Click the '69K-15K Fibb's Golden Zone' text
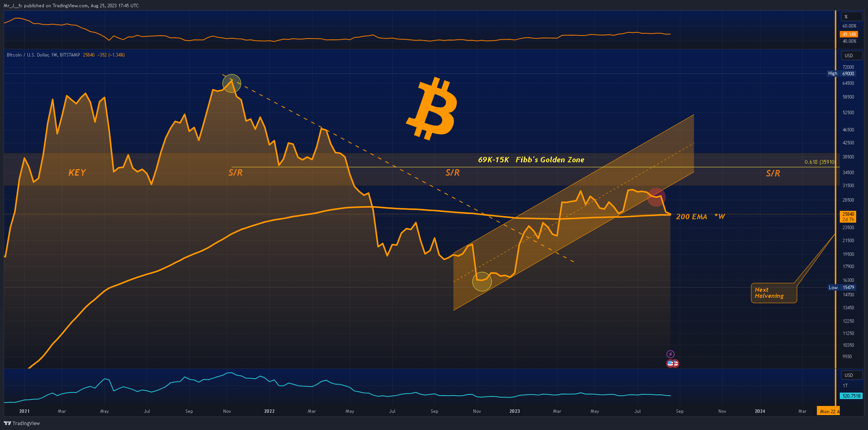868x430 pixels. click(x=531, y=160)
